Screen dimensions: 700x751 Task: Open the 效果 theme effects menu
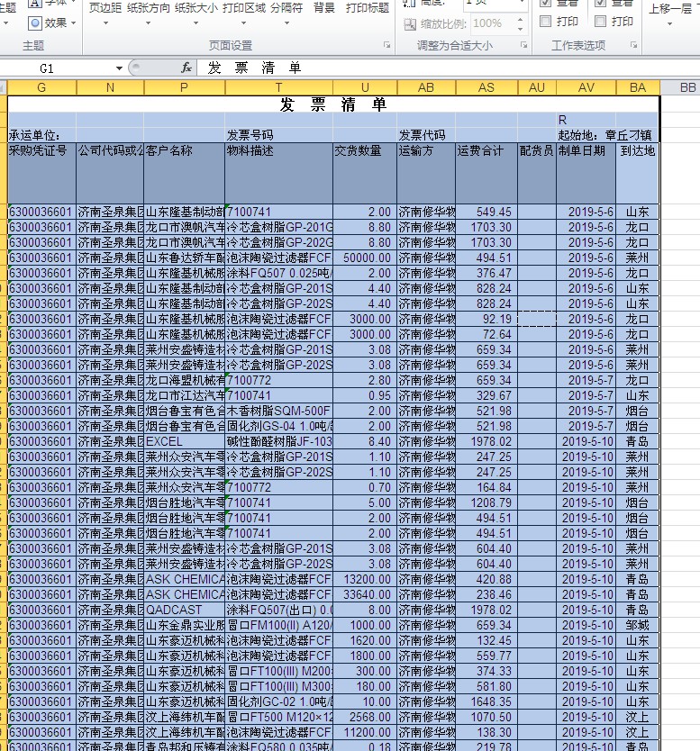[x=53, y=23]
